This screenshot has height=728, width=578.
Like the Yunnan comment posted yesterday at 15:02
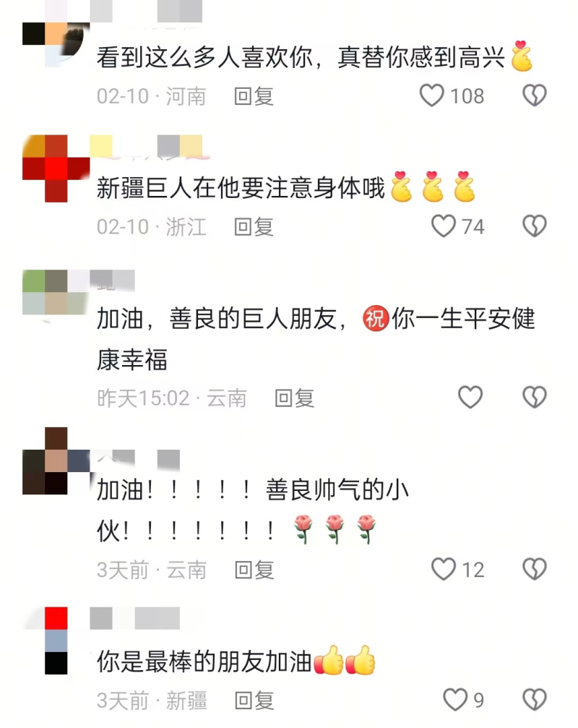470,398
